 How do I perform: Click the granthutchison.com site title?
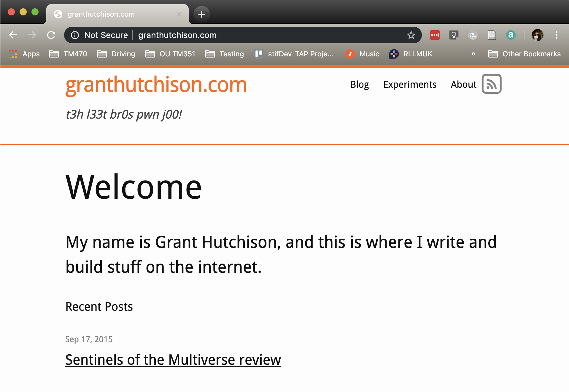(x=156, y=85)
